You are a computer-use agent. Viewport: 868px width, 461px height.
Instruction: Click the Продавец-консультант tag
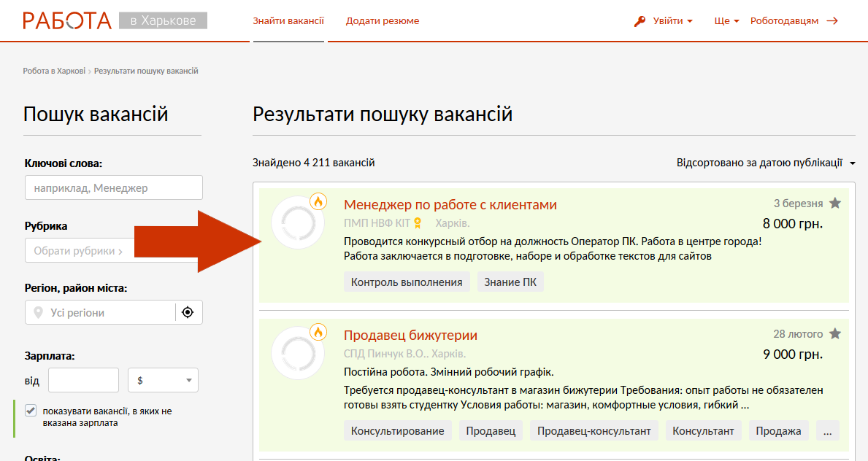[x=594, y=431]
